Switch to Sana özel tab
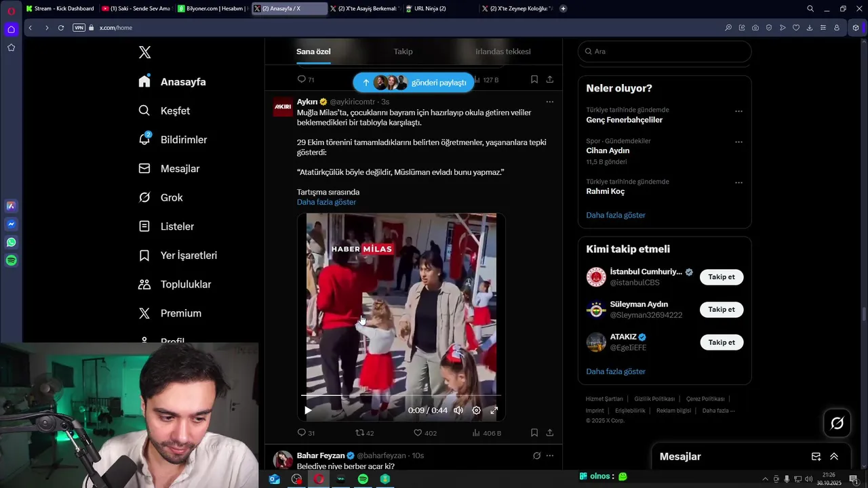The height and width of the screenshot is (488, 868). [x=313, y=52]
